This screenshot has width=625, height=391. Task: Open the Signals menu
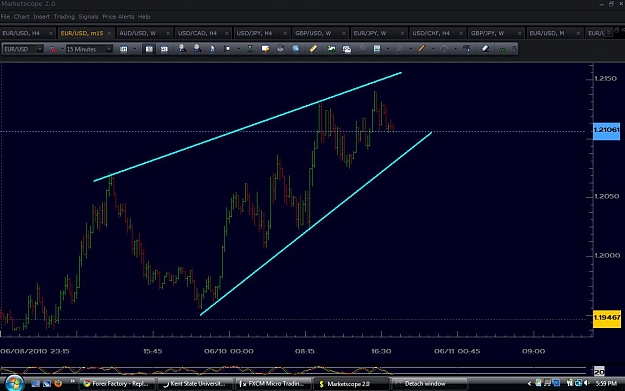click(88, 17)
